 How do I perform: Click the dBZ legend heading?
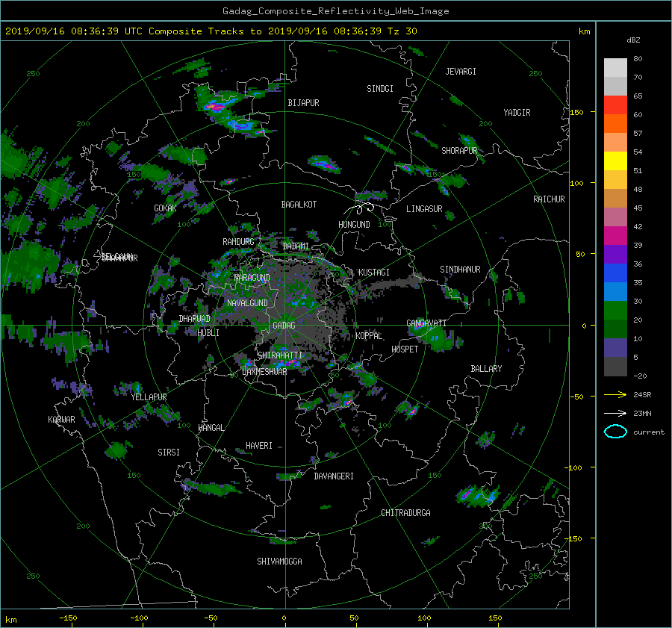pos(633,40)
